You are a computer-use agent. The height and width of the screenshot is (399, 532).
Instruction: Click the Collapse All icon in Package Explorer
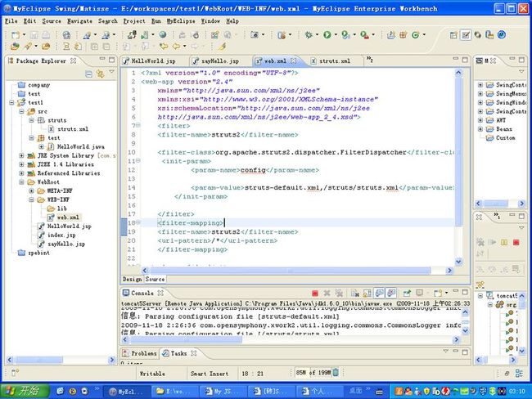[x=88, y=74]
